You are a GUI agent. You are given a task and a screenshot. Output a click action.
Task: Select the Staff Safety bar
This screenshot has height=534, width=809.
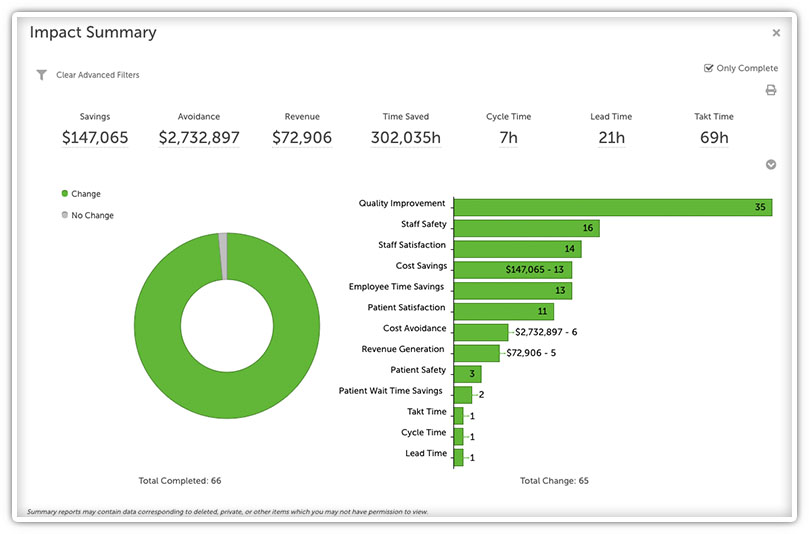click(x=526, y=228)
